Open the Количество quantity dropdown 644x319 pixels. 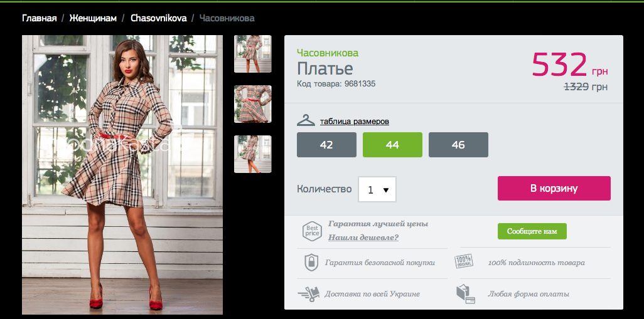(x=377, y=189)
